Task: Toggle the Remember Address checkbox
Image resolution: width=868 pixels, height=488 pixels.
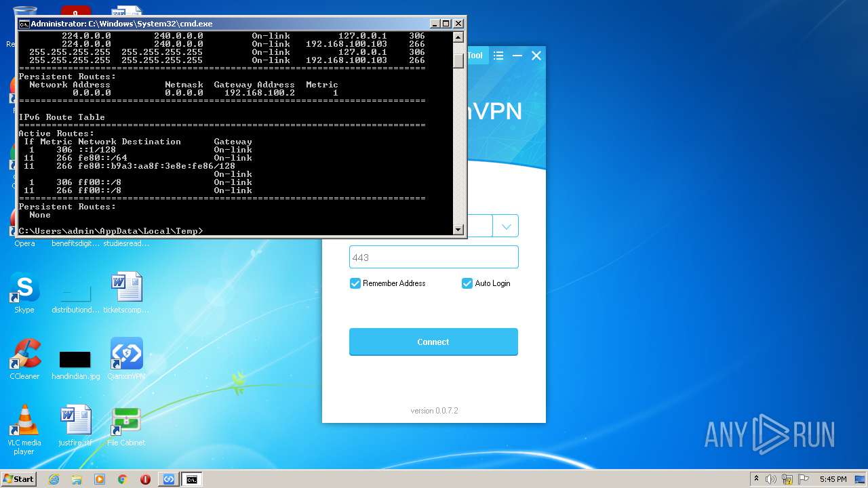Action: click(x=355, y=283)
